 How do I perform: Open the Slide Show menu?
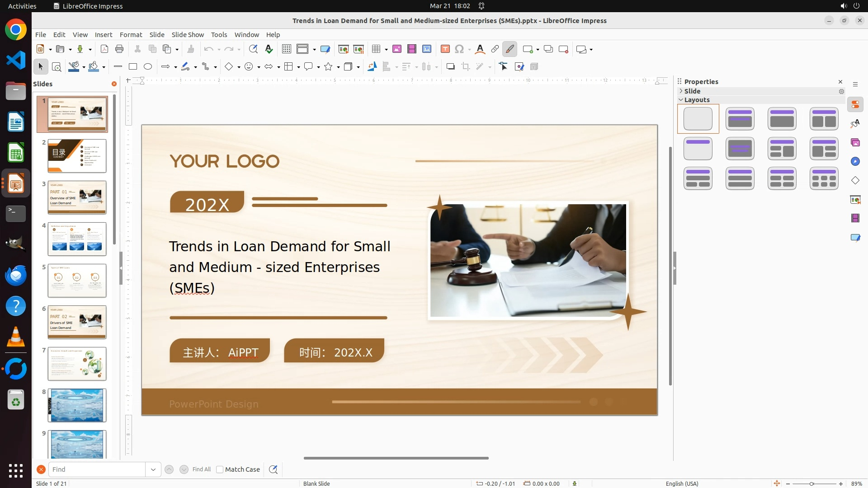(188, 35)
